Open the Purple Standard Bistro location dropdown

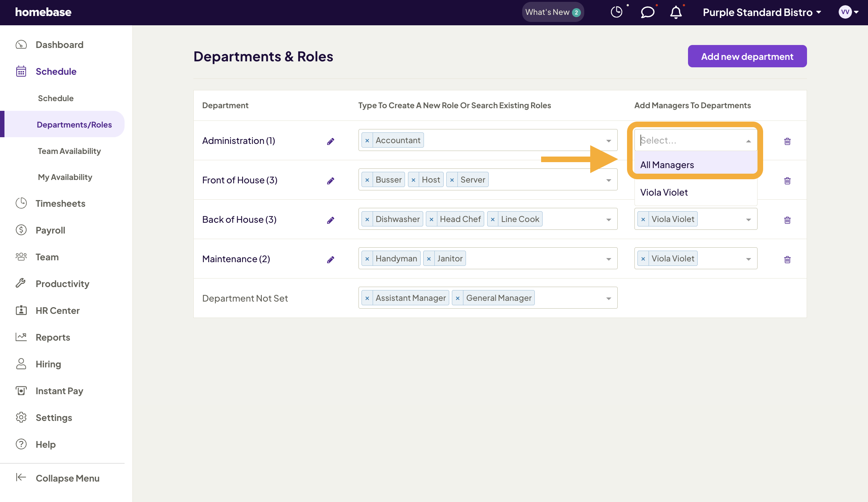[x=762, y=12]
